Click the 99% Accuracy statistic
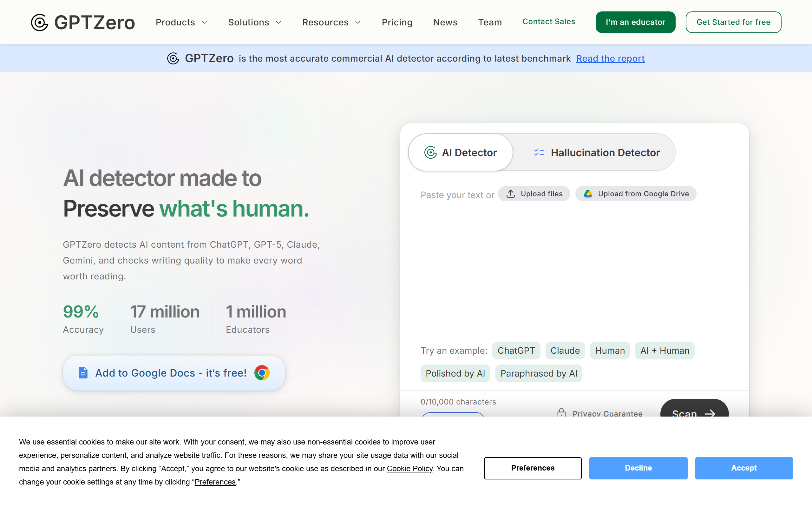Image resolution: width=812 pixels, height=508 pixels. (x=83, y=319)
